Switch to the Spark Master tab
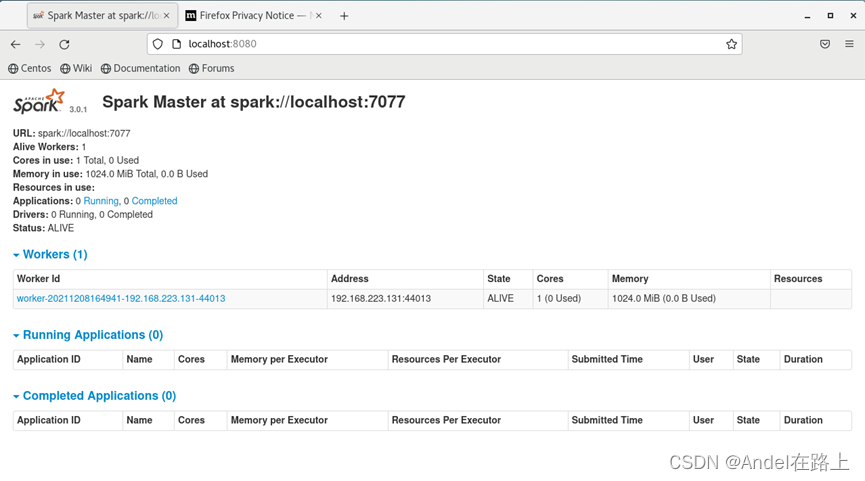The image size is (865, 481). pyautogui.click(x=103, y=16)
